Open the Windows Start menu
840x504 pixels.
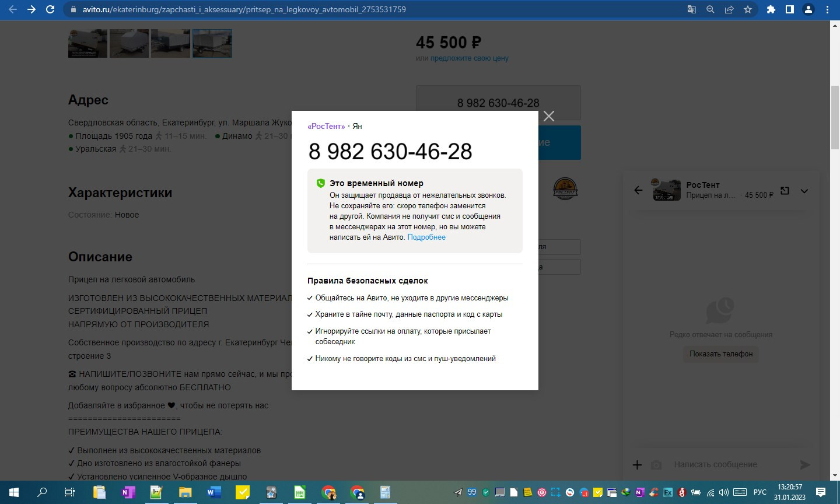pos(14,492)
